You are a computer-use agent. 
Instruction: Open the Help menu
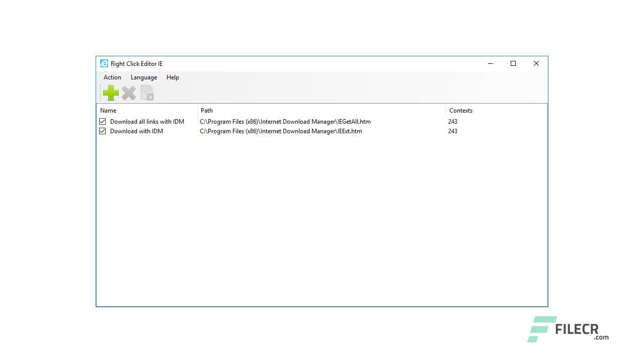click(x=173, y=77)
